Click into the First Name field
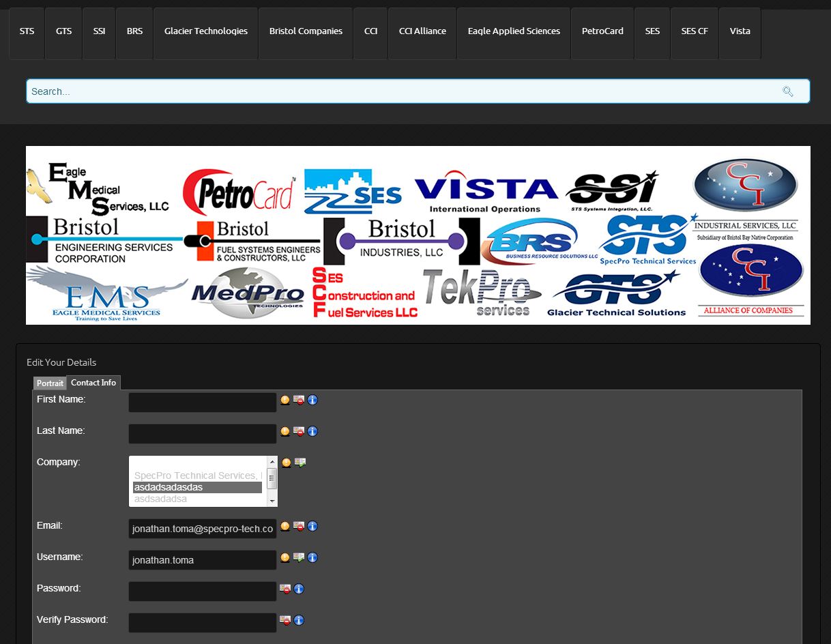The height and width of the screenshot is (644, 831). [x=203, y=402]
